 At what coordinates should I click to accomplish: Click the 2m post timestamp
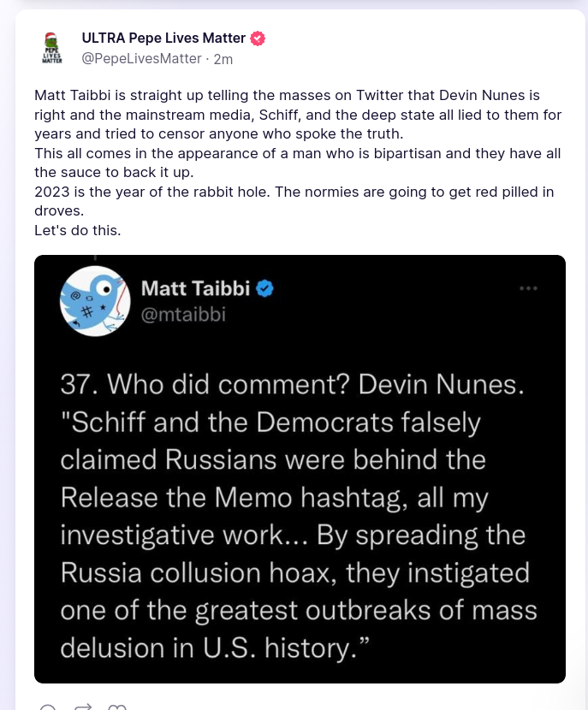point(223,58)
